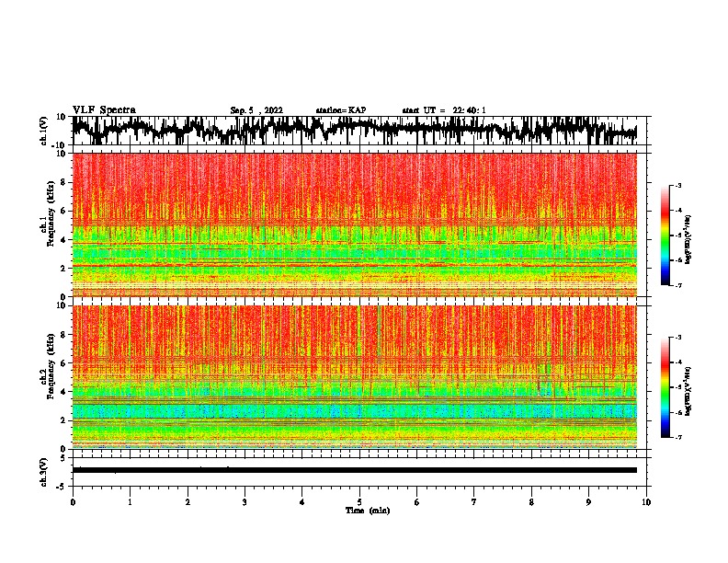728x563 pixels.
Task: Click the "station=KAP" header label
Action: tap(341, 110)
